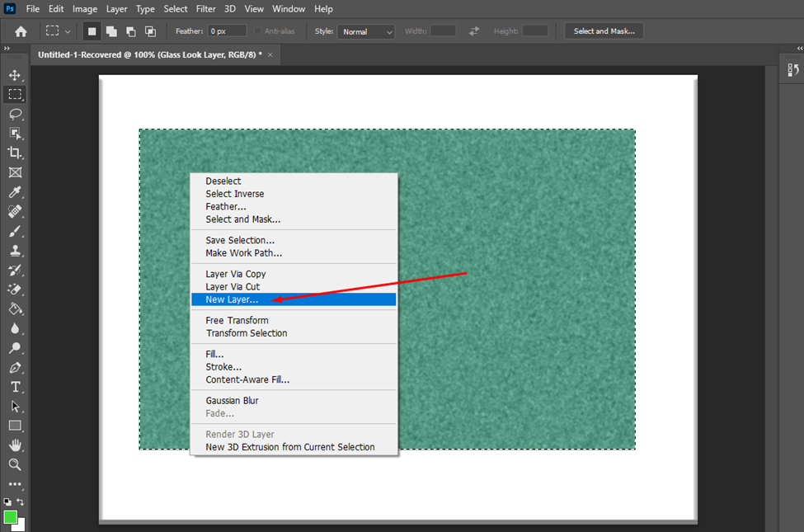Image resolution: width=804 pixels, height=532 pixels.
Task: Select the Brush tool
Action: (15, 232)
